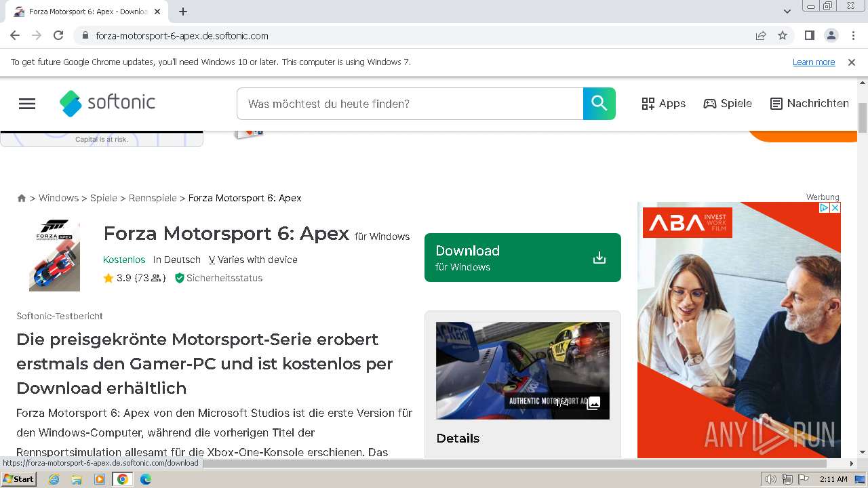868x488 pixels.
Task: Open the Nachrichten section
Action: [x=810, y=104]
